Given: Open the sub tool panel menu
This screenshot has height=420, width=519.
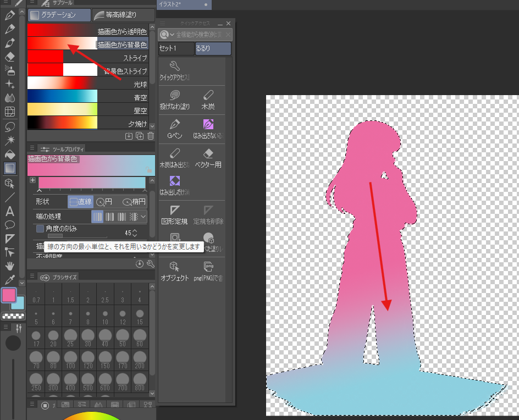Looking at the screenshot, I should pyautogui.click(x=32, y=2).
